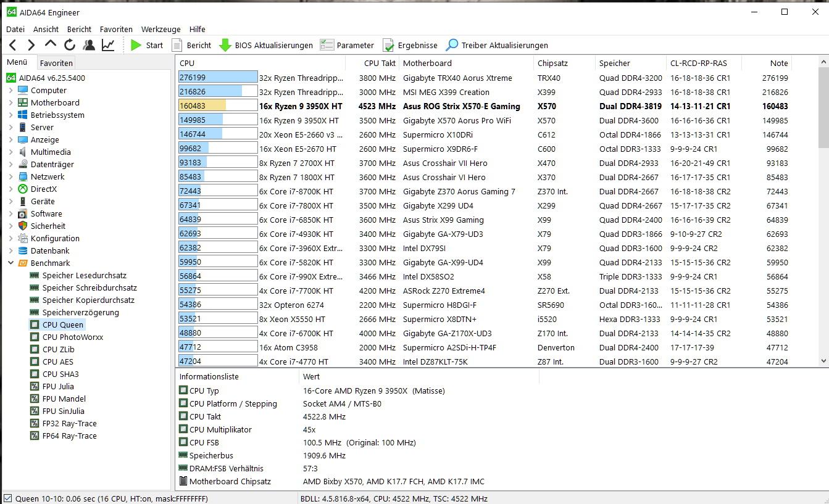Sort by the Motherboard column header
The width and height of the screenshot is (829, 504).
click(x=466, y=63)
